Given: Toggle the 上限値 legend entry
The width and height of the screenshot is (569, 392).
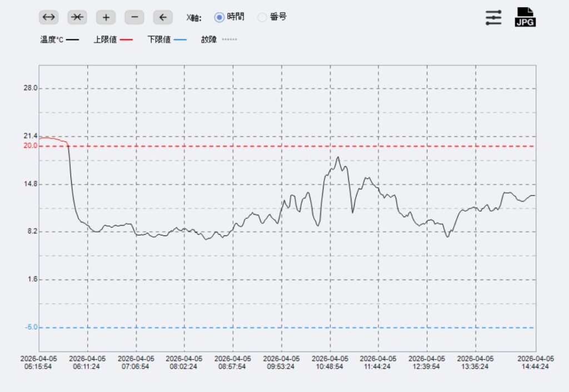Looking at the screenshot, I should click(x=113, y=40).
